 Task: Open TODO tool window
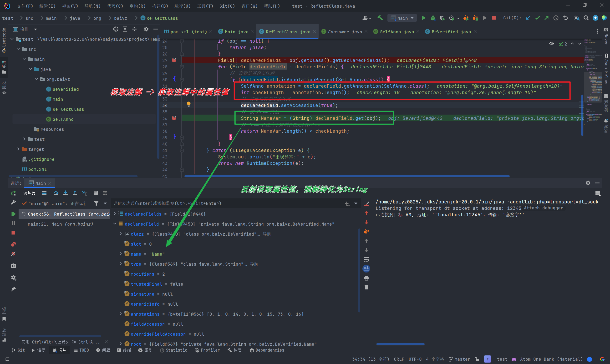pos(81,350)
